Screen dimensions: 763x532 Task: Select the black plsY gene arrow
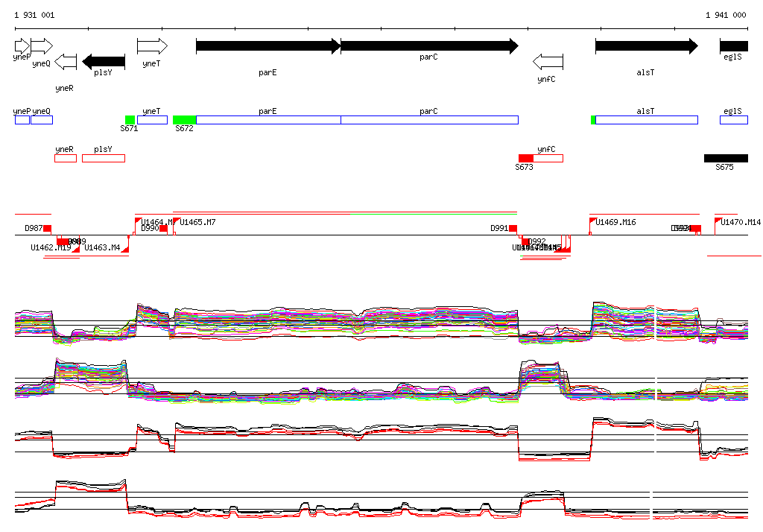coord(104,62)
